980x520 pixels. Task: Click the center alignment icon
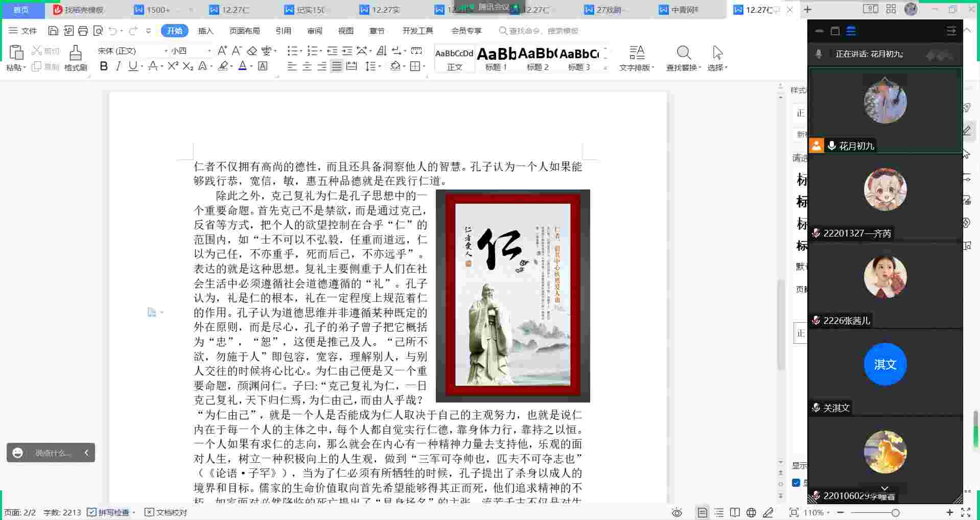(x=307, y=66)
